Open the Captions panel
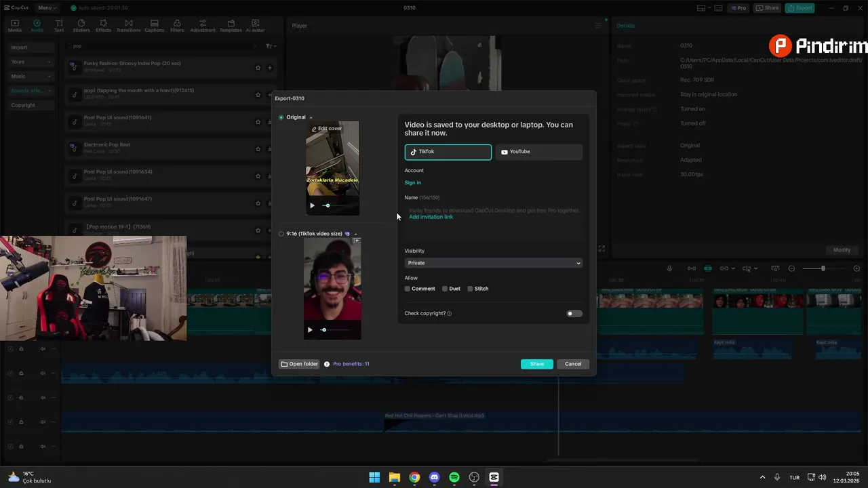The width and height of the screenshot is (868, 488). [154, 26]
